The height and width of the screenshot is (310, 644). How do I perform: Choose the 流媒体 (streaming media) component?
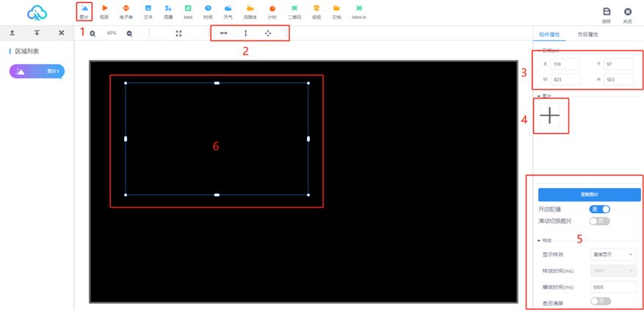point(250,10)
